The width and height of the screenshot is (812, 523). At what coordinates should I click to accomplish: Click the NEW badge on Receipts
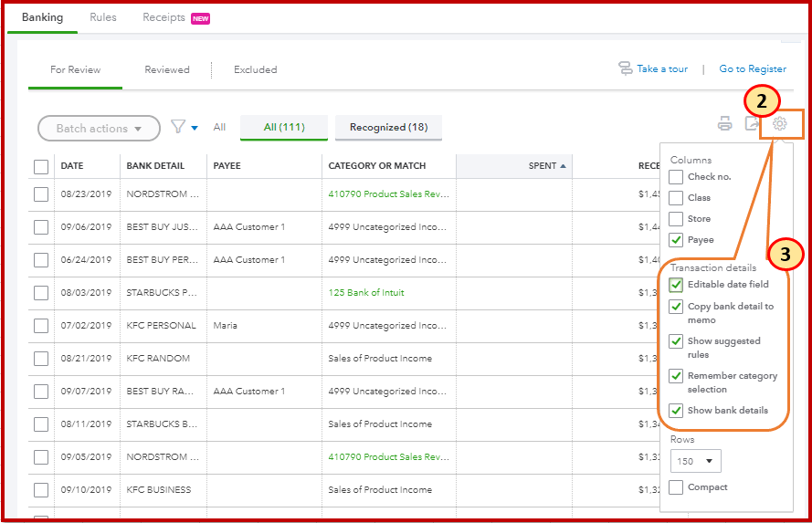click(200, 18)
